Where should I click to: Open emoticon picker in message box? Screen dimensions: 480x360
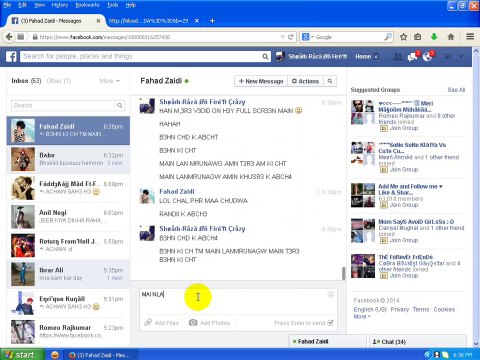pyautogui.click(x=331, y=294)
